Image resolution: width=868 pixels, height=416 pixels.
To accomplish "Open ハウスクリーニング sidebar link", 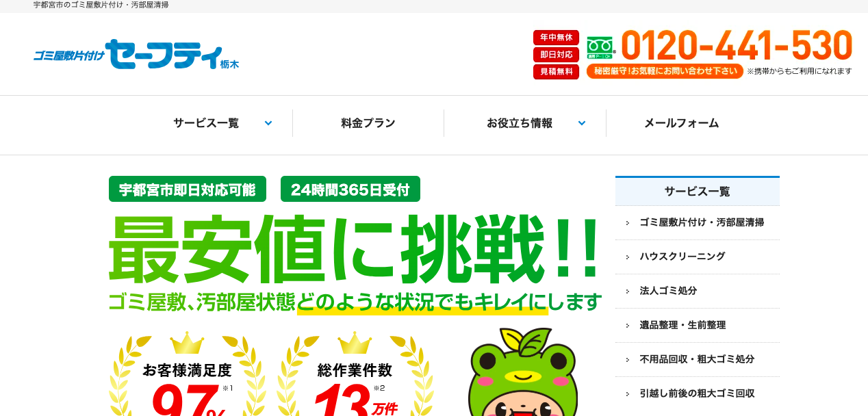I will click(698, 257).
